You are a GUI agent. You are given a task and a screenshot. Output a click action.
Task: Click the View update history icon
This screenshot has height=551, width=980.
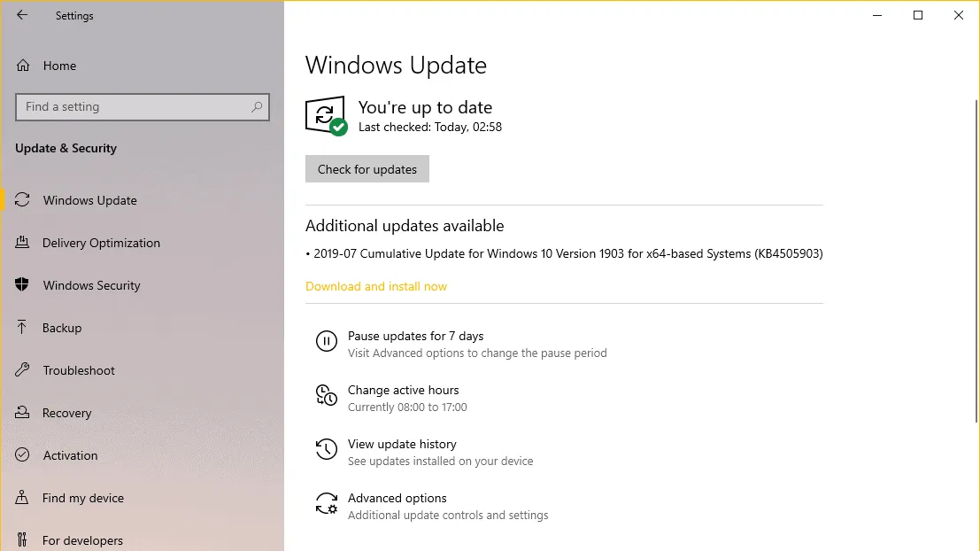[327, 450]
